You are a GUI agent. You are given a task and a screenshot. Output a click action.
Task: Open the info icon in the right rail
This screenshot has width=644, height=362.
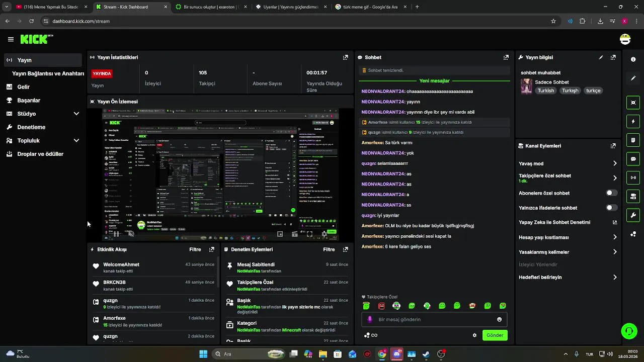633,59
